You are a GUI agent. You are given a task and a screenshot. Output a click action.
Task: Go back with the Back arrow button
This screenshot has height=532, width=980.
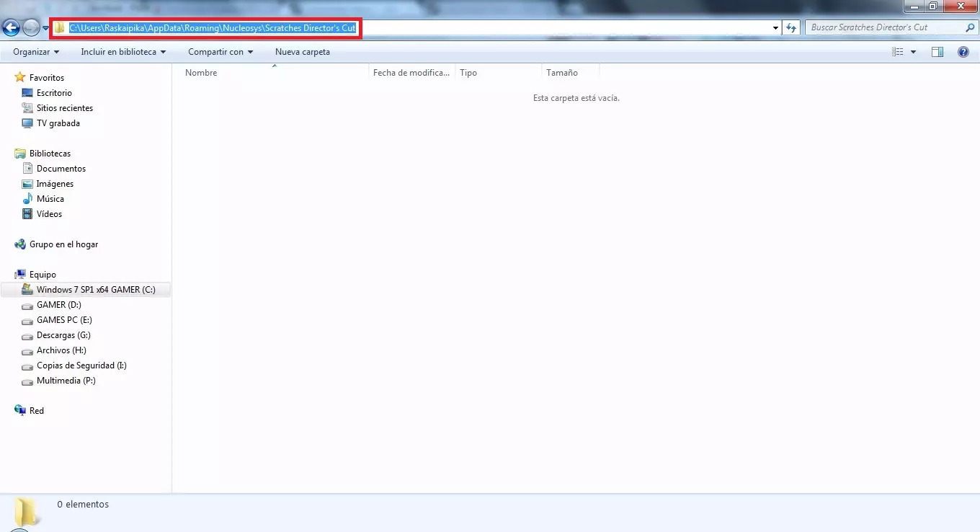coord(11,27)
